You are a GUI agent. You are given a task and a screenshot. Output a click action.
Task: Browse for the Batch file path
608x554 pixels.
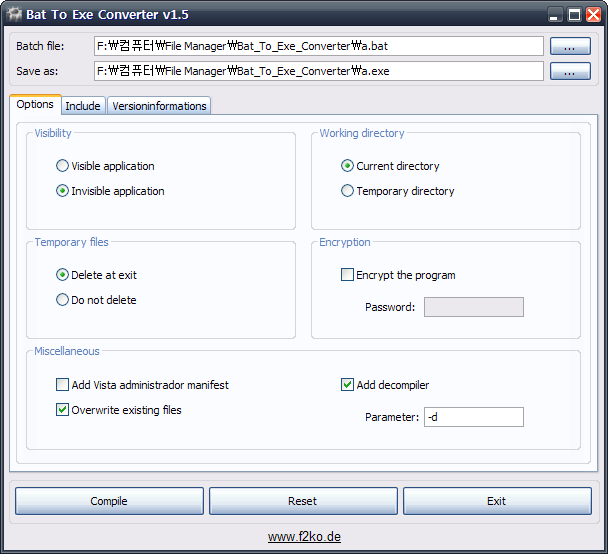click(570, 46)
